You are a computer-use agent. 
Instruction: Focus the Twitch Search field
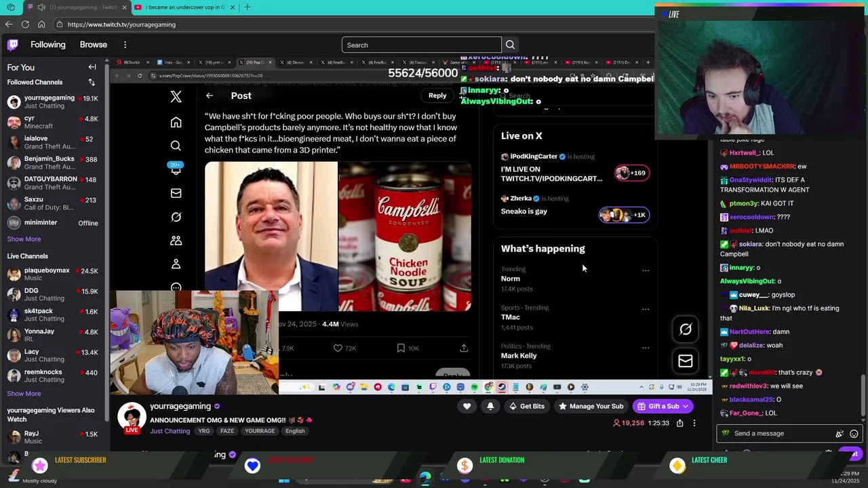pyautogui.click(x=422, y=45)
